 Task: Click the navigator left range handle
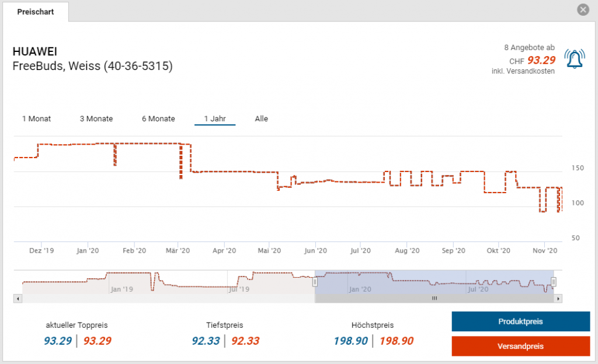315,282
